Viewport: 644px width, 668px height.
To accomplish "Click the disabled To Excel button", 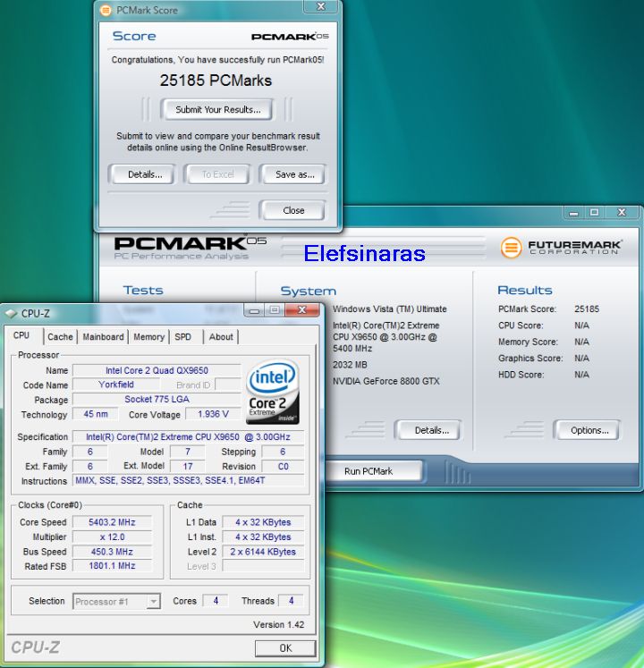I will coord(217,174).
